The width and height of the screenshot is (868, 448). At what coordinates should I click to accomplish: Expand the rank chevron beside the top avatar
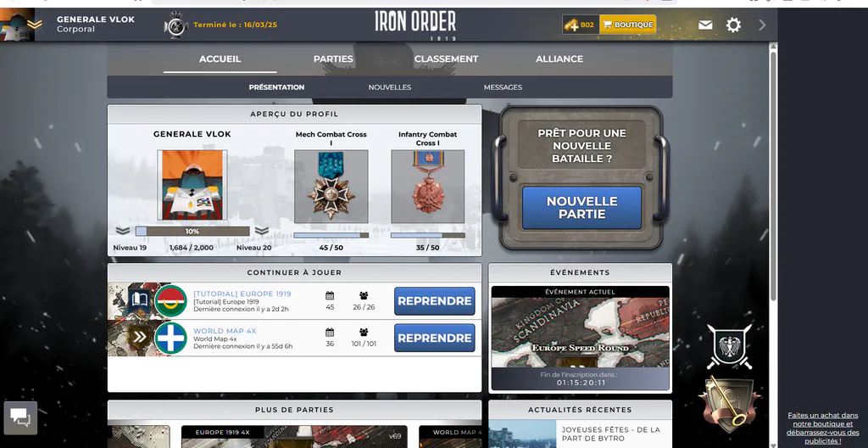pyautogui.click(x=34, y=25)
